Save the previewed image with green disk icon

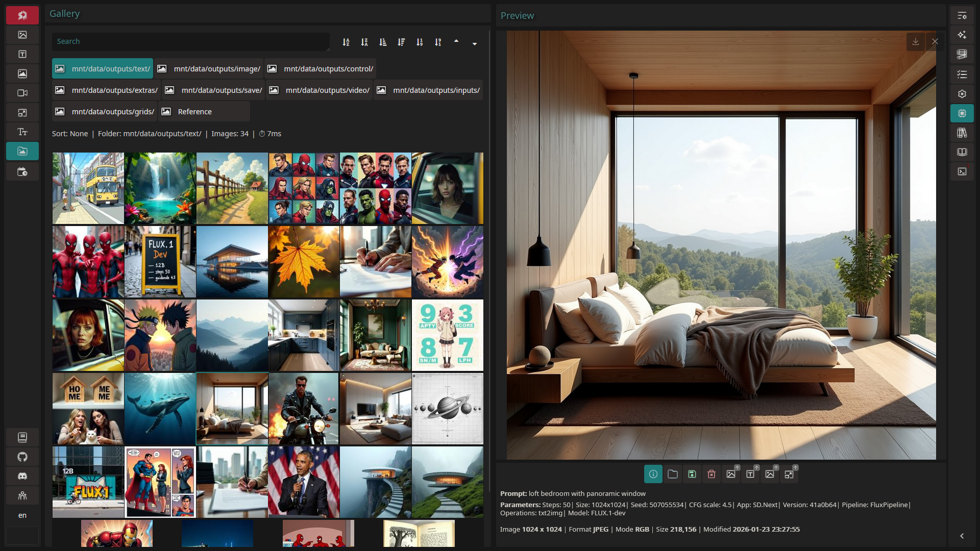coord(692,474)
